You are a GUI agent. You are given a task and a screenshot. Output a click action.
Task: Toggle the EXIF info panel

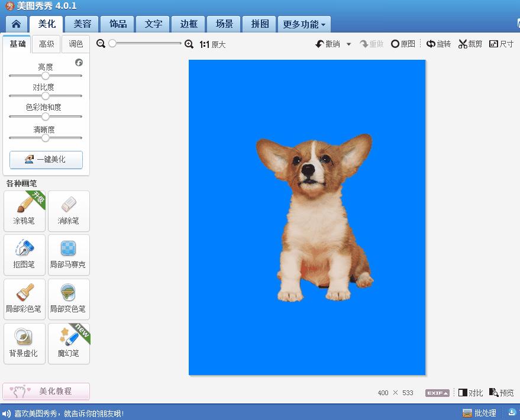[x=437, y=393]
